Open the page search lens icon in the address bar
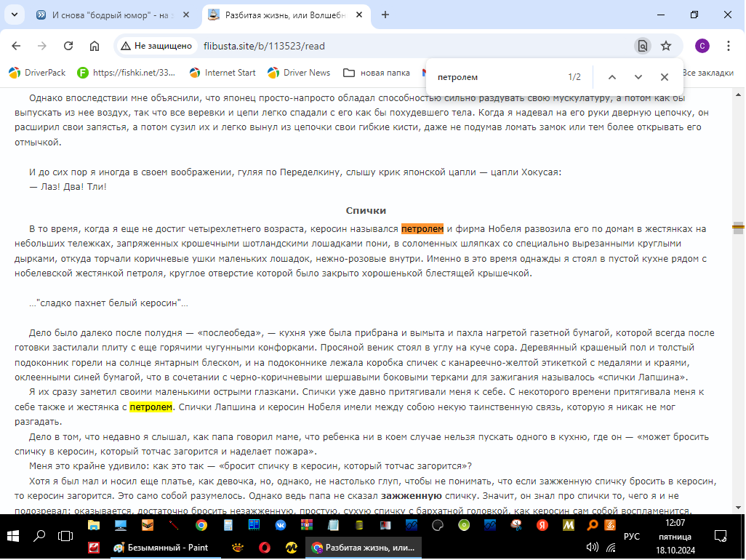 pos(643,46)
